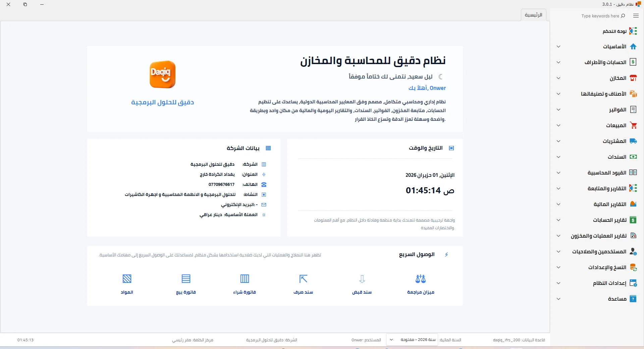Click the window maximize restore button
The image size is (644, 349).
(25, 4)
